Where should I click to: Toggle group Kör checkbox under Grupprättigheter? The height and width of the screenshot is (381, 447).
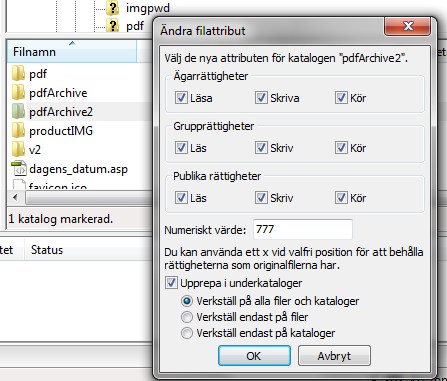point(341,148)
